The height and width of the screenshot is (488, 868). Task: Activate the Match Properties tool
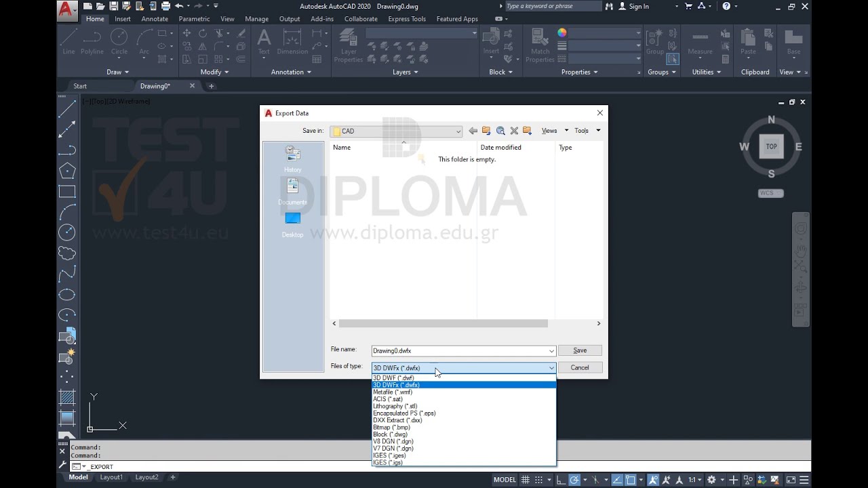pos(540,46)
